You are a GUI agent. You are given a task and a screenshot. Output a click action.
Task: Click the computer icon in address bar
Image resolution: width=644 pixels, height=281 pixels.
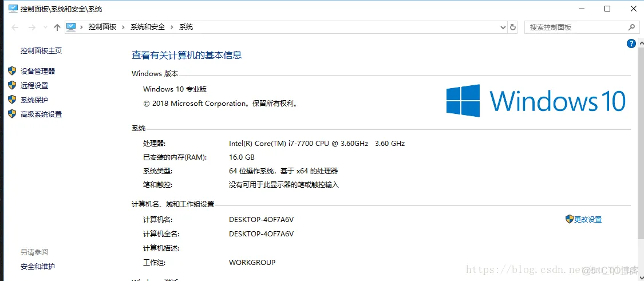[x=71, y=27]
